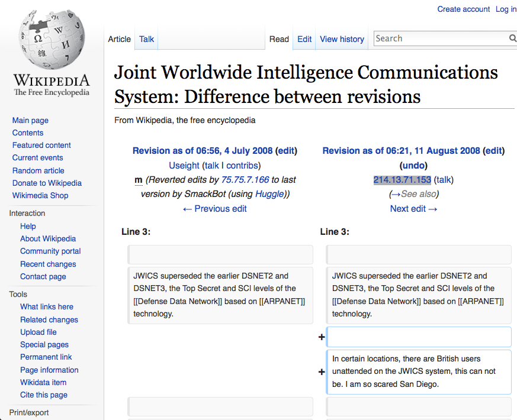Open talk page of 214.13.71.153

(x=444, y=180)
